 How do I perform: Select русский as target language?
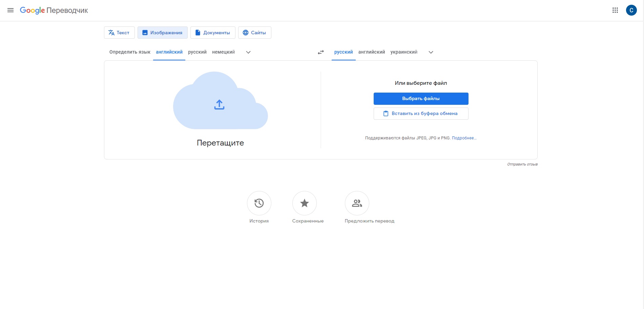[344, 52]
